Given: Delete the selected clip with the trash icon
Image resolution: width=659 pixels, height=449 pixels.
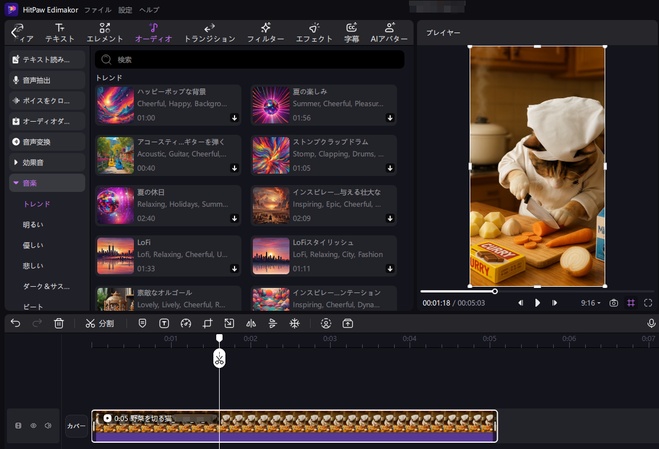Looking at the screenshot, I should tap(59, 324).
